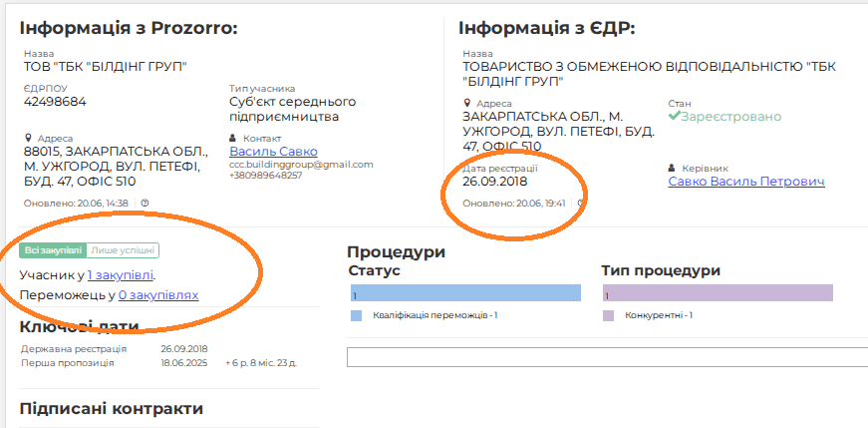Image resolution: width=868 pixels, height=428 pixels.
Task: Click the person icon beside Контакт label
Action: [x=234, y=138]
